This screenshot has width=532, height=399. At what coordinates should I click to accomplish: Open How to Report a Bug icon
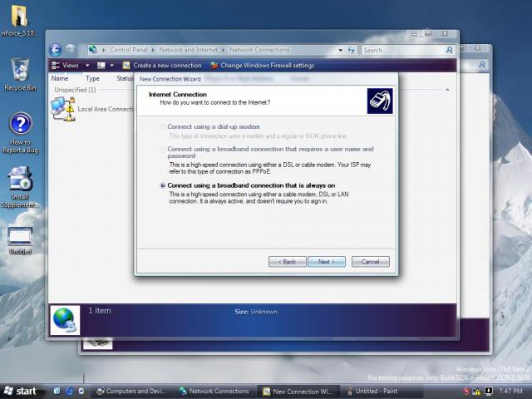[x=20, y=133]
